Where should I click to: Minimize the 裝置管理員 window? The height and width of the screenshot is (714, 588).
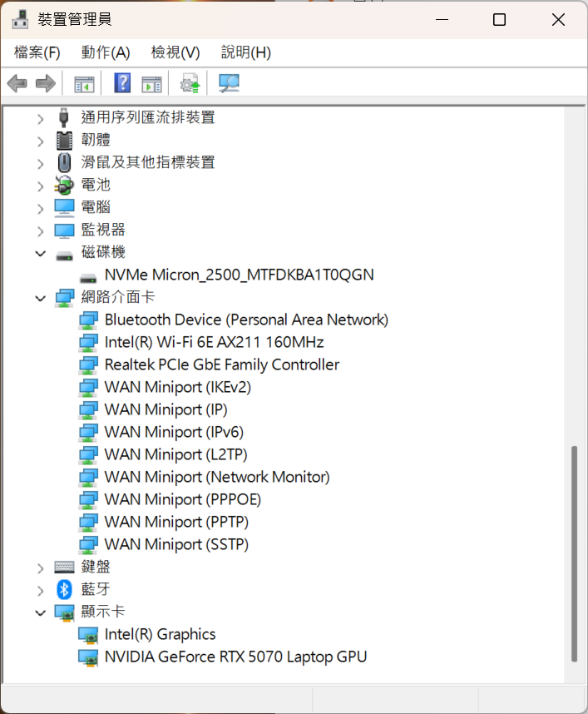tap(442, 20)
